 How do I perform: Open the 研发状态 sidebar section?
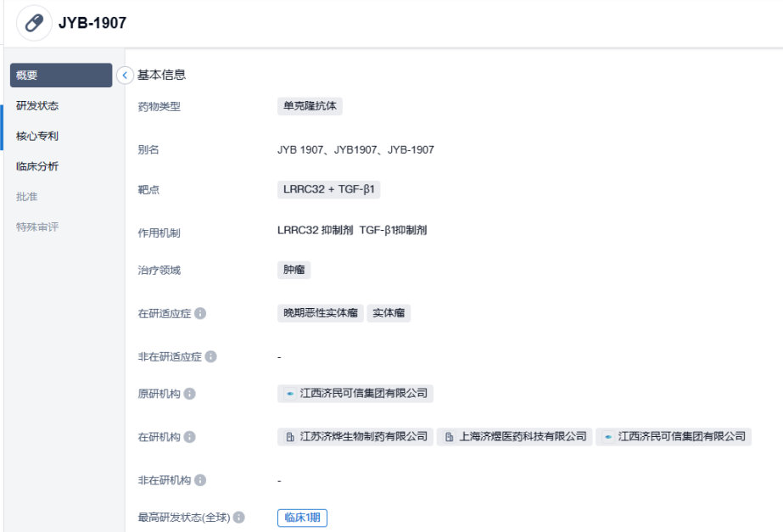(37, 106)
